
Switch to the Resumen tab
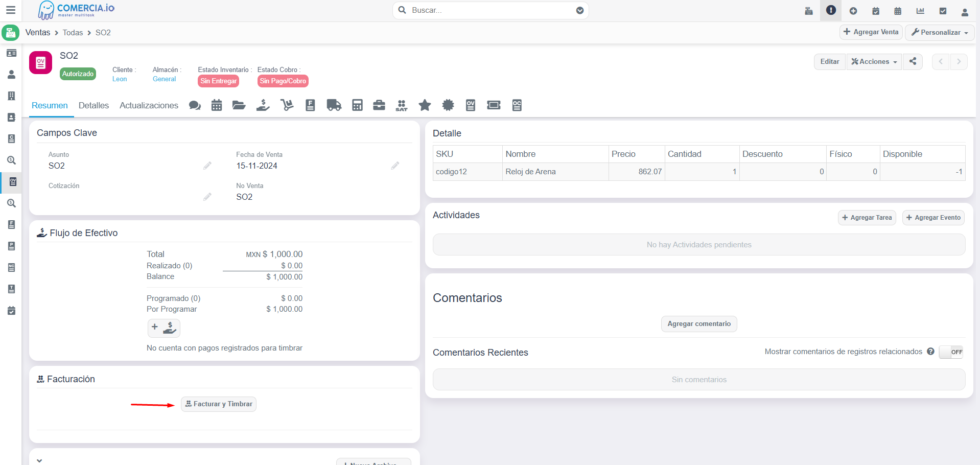[x=50, y=105]
